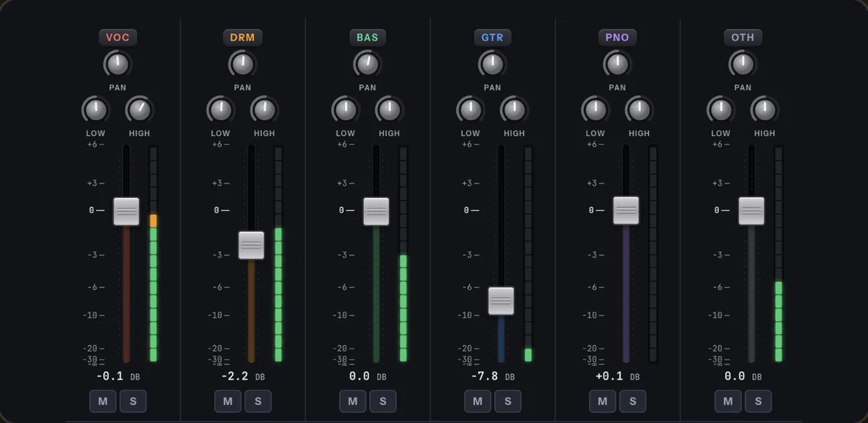Mute the DRM channel
The image size is (868, 423).
pos(228,401)
